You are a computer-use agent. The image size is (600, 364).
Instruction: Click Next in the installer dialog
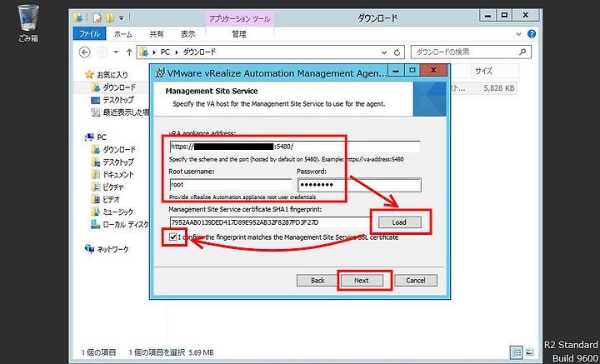point(362,280)
